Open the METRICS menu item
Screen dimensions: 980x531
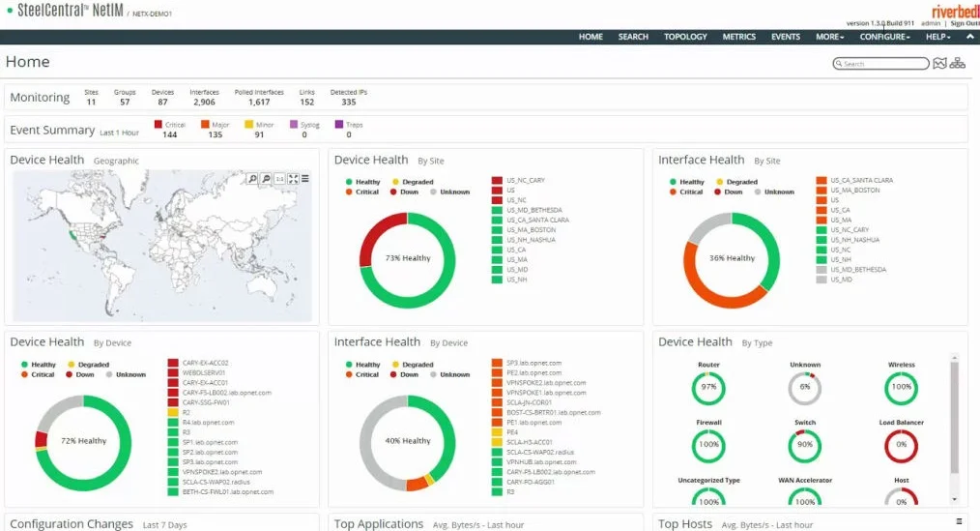pos(738,37)
